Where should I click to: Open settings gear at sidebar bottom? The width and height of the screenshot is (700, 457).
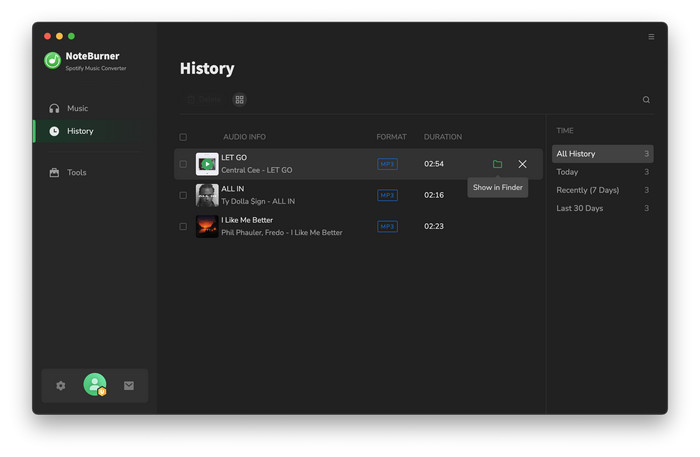(x=61, y=386)
